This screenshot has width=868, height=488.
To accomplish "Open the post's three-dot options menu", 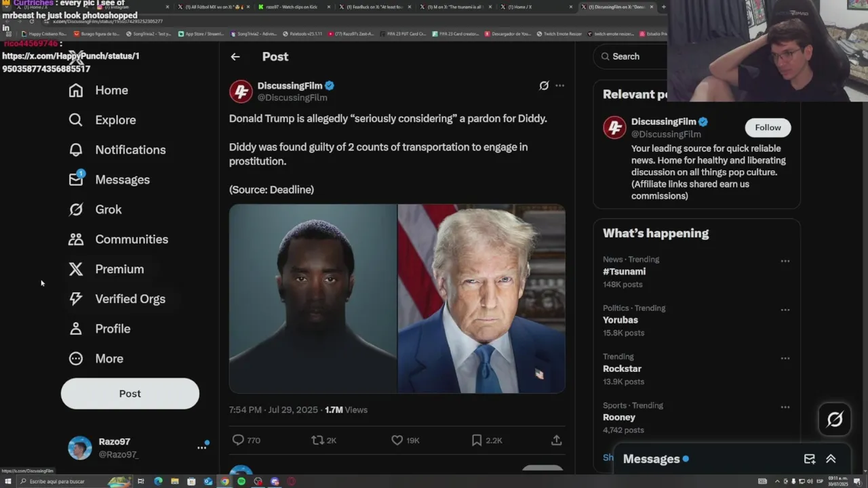I will (559, 85).
